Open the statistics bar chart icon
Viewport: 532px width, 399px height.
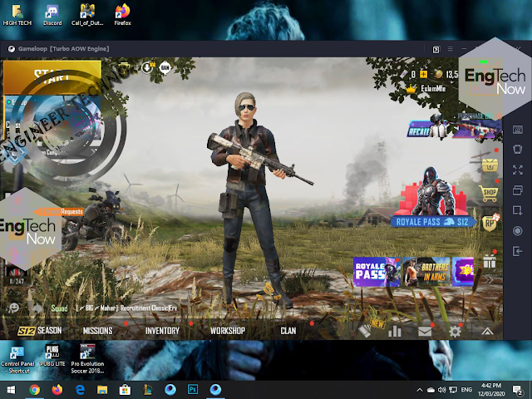pos(395,331)
